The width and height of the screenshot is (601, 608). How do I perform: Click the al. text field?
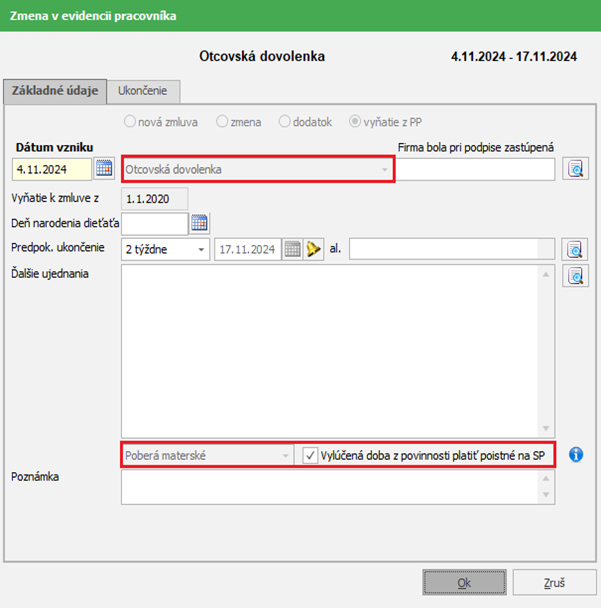point(452,249)
